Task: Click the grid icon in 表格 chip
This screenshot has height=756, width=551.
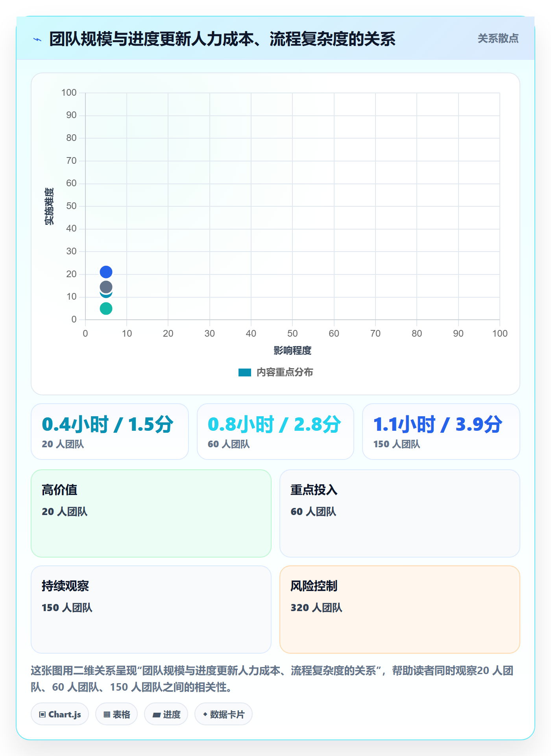Action: click(107, 715)
